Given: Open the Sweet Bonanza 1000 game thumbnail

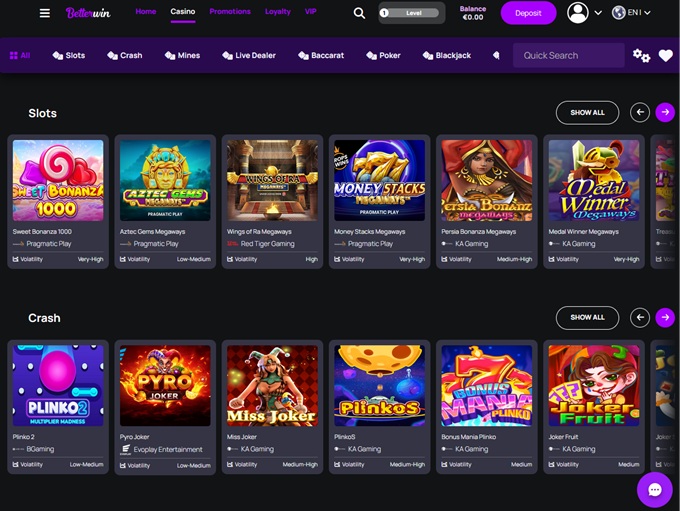Looking at the screenshot, I should 58,180.
